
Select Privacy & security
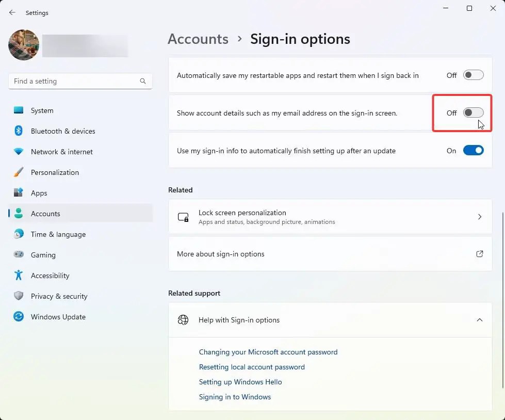point(80,296)
